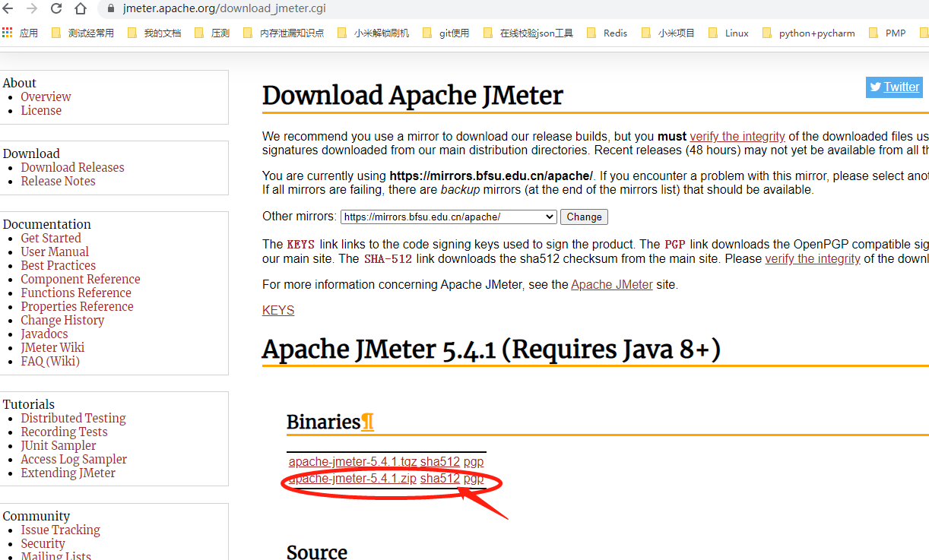Open Download Releases link
Viewport: 929px width, 560px height.
[72, 167]
